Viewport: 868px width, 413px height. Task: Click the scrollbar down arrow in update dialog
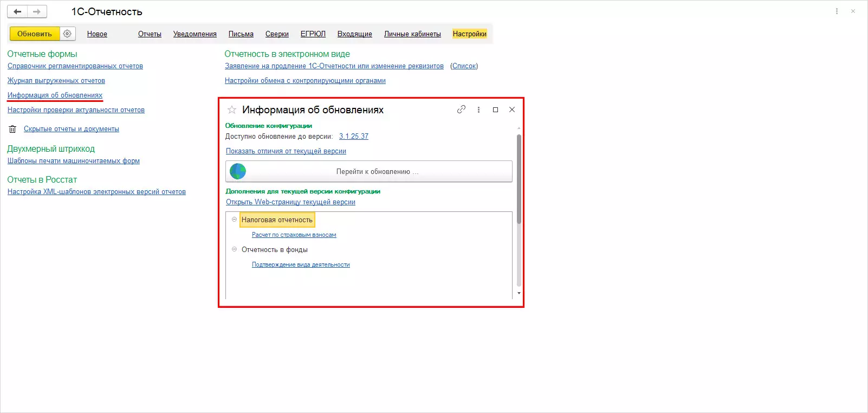519,293
